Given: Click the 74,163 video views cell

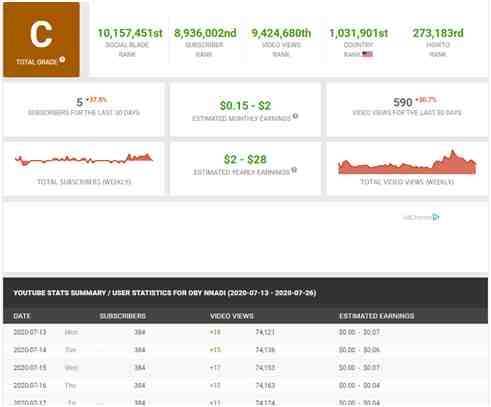Looking at the screenshot, I should (265, 385).
